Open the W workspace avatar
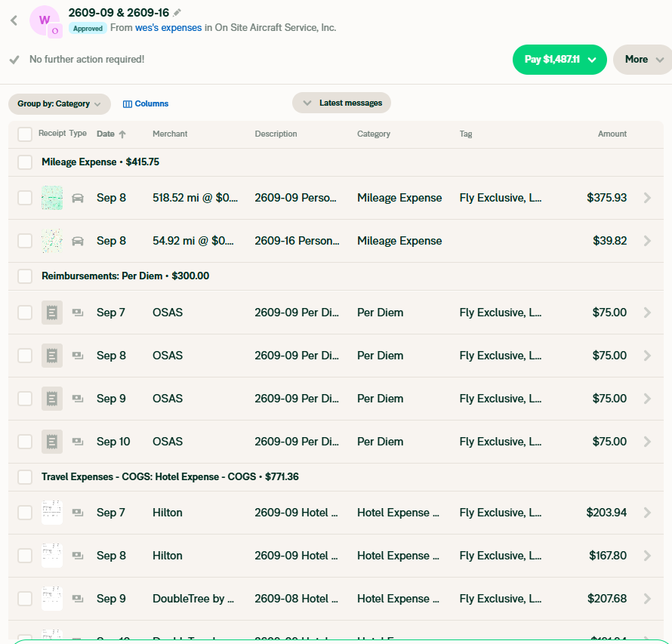 (x=45, y=20)
